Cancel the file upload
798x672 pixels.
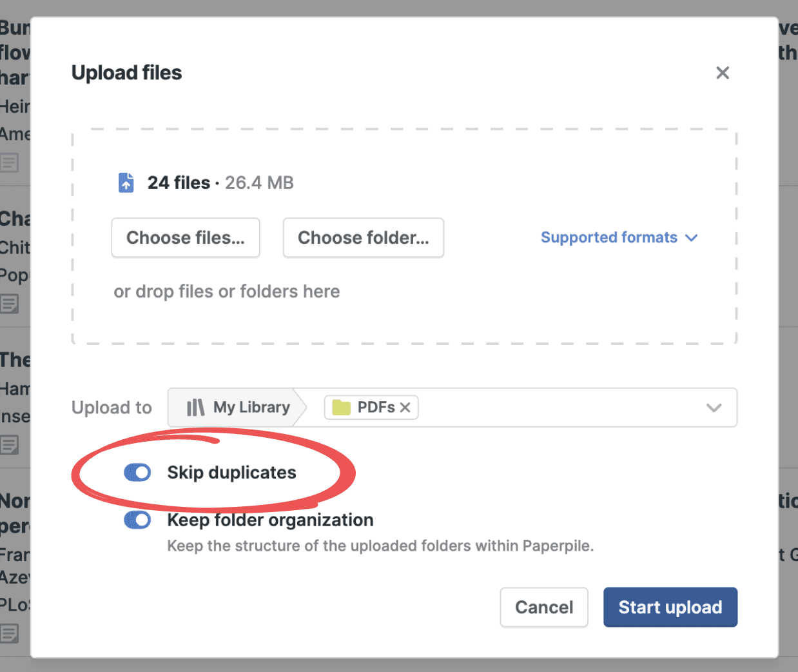pos(543,607)
